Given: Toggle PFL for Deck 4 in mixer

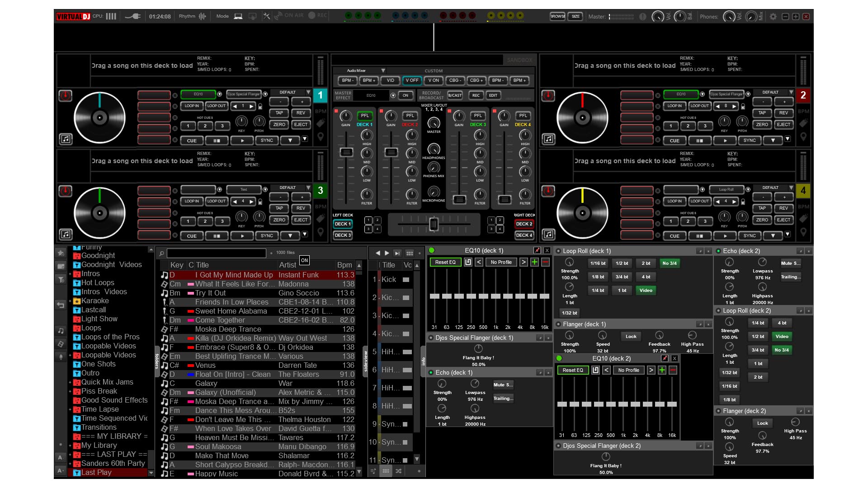Looking at the screenshot, I should click(x=523, y=116).
